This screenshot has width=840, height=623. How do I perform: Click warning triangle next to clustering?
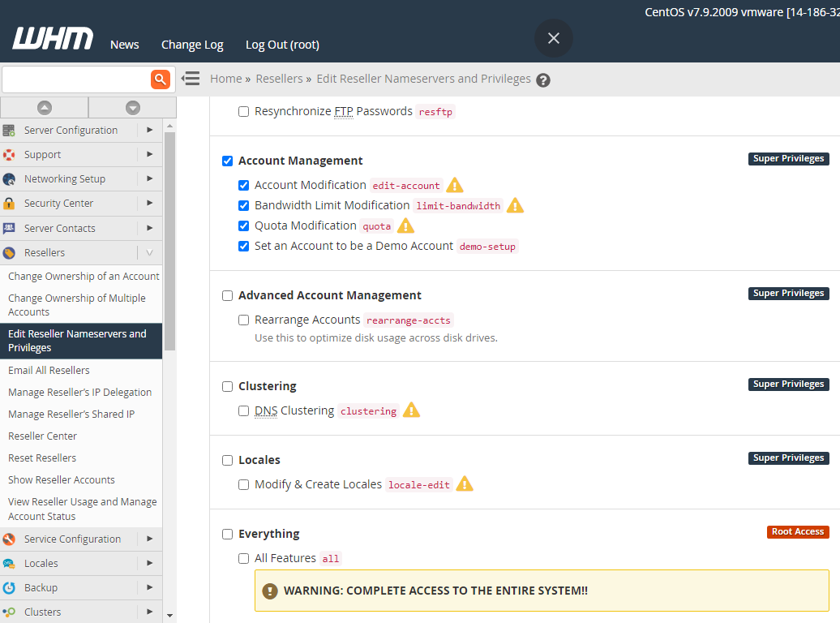click(x=412, y=410)
